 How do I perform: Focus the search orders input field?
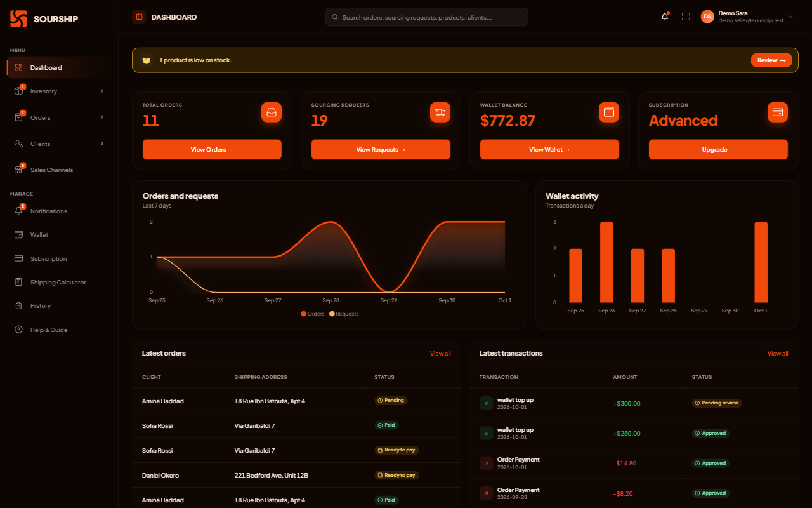point(426,17)
